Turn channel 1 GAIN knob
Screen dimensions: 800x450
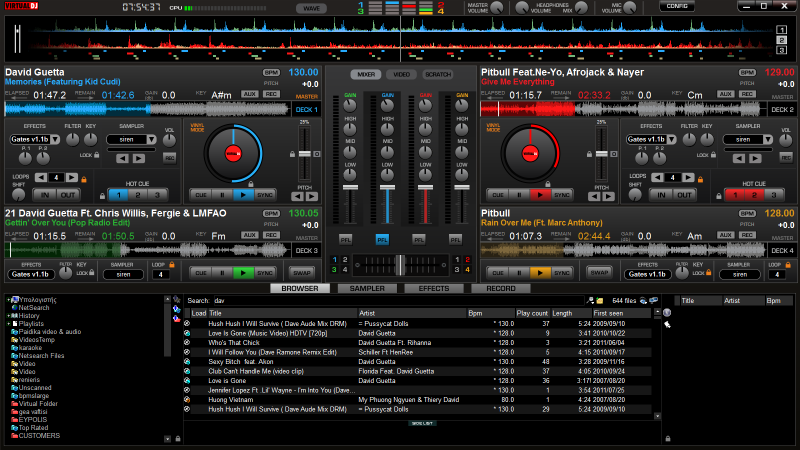click(349, 106)
